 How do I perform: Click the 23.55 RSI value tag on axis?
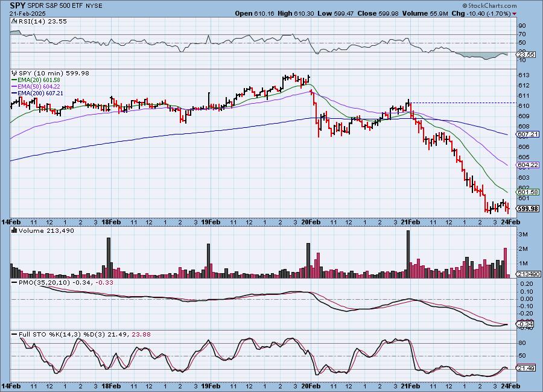point(526,55)
